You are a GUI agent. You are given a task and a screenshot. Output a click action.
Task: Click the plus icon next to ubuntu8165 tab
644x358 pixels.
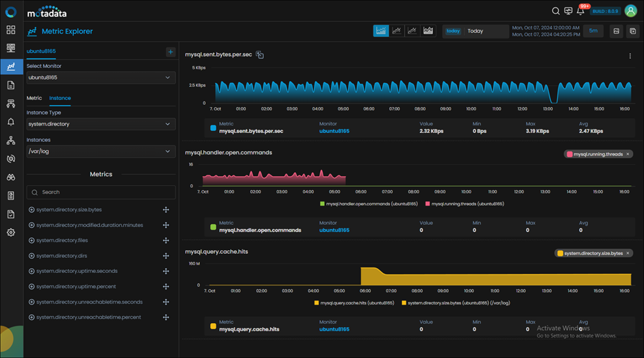tap(171, 52)
